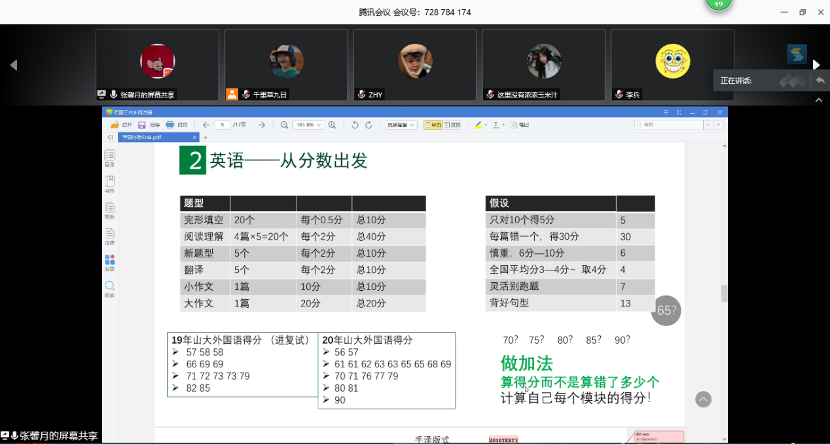Toggle single page view mode

click(433, 125)
